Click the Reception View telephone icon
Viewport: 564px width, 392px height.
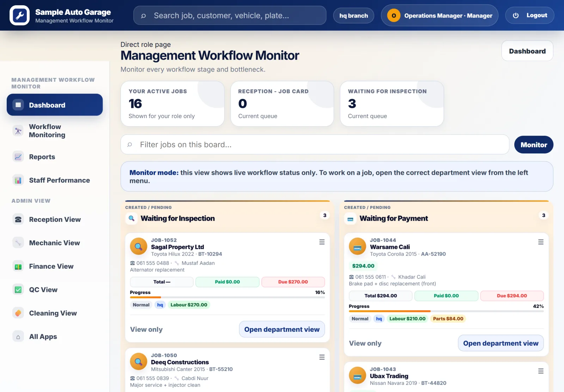coord(18,219)
